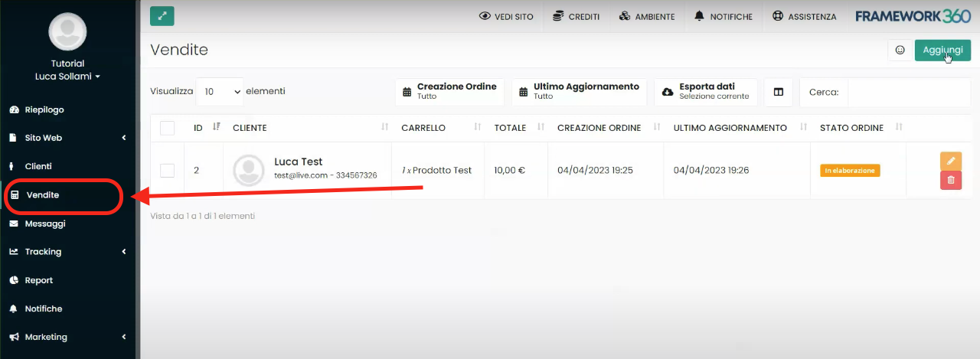The height and width of the screenshot is (359, 980).
Task: Sort by Stato Ordine column header
Action: tap(857, 128)
